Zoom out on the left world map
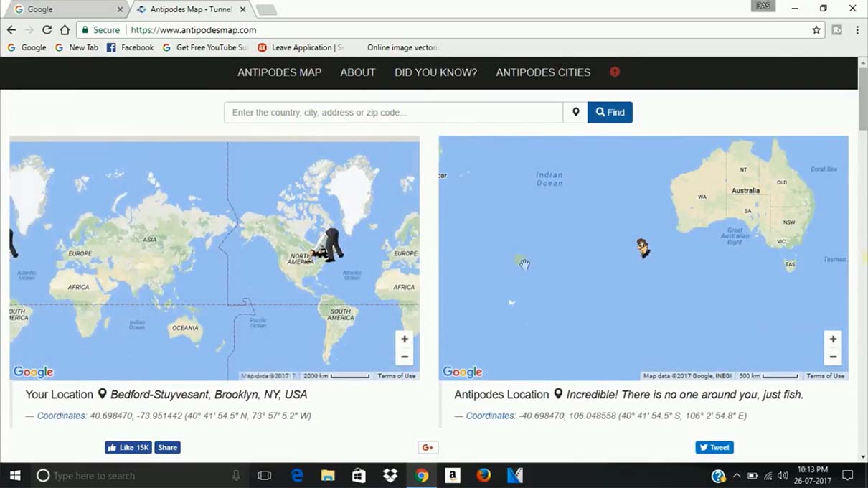This screenshot has height=488, width=868. (405, 357)
